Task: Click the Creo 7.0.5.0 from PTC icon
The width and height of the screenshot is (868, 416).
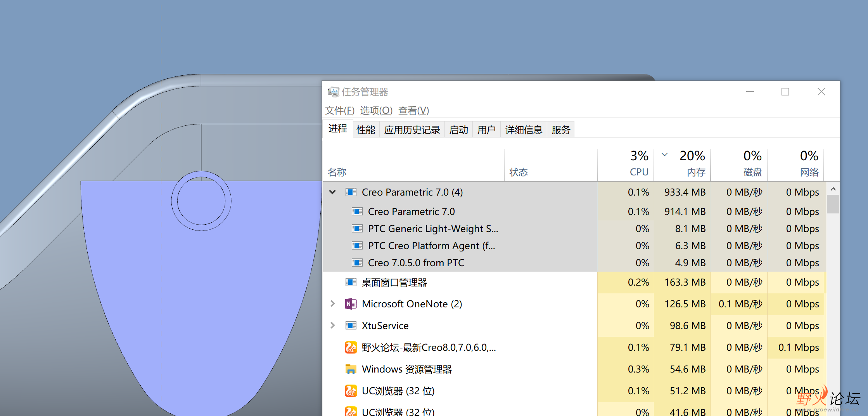Action: 357,263
